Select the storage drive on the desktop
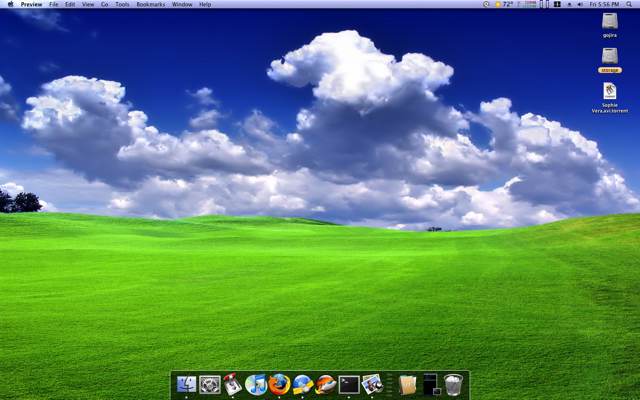This screenshot has height=400, width=640. tap(610, 56)
